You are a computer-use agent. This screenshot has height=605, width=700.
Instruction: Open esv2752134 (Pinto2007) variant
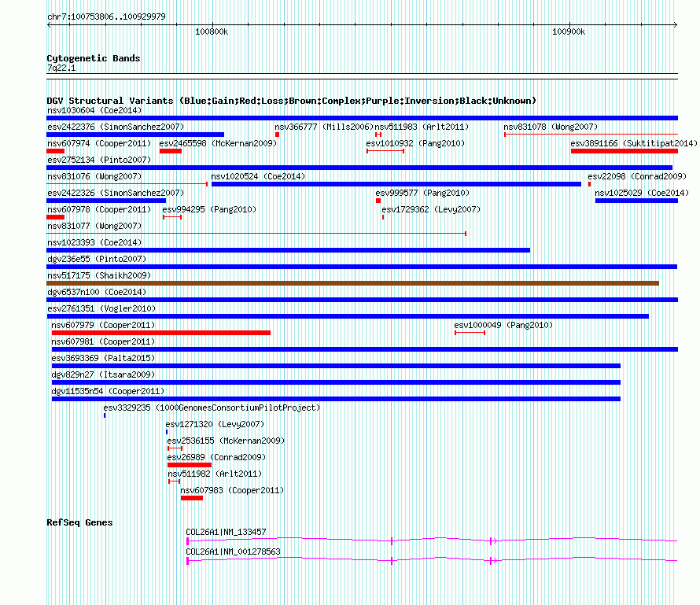coord(99,160)
